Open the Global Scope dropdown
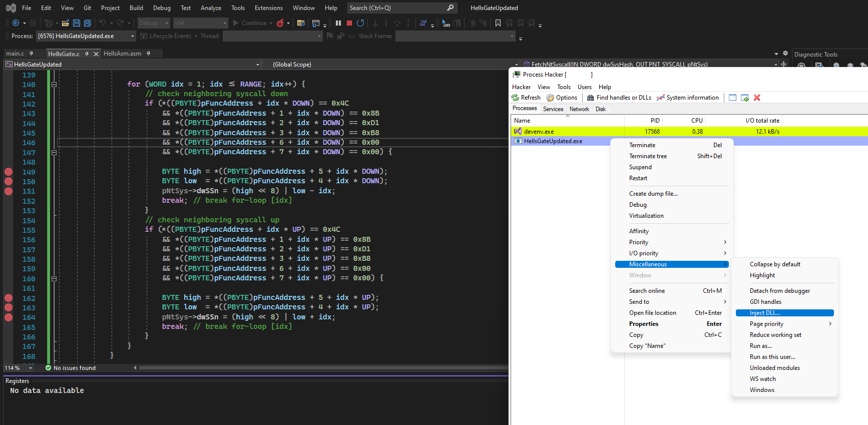The width and height of the screenshot is (868, 425). click(x=392, y=64)
